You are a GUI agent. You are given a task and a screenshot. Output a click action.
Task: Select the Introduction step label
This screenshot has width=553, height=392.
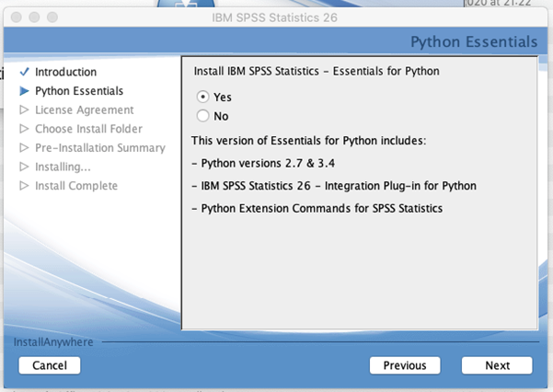pos(65,72)
